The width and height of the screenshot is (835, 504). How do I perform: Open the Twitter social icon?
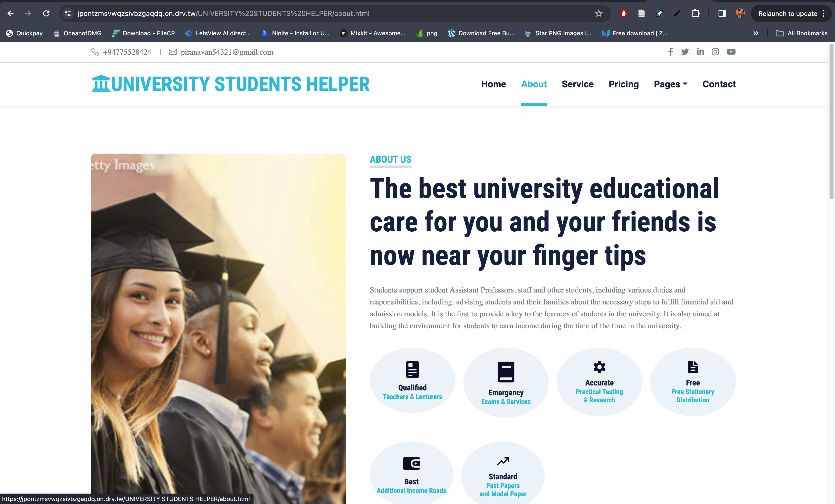point(685,52)
